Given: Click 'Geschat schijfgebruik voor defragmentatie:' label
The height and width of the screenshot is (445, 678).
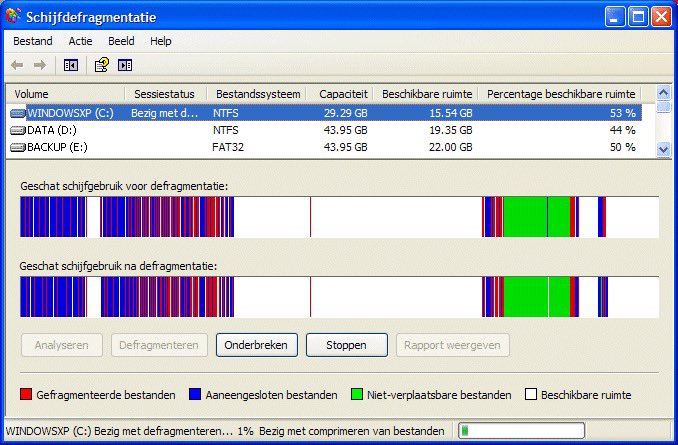Looking at the screenshot, I should point(124,186).
